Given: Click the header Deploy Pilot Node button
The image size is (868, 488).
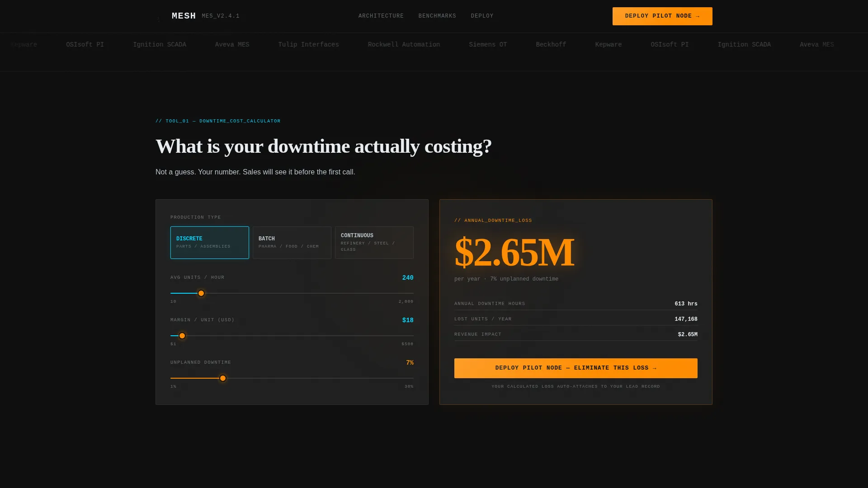Looking at the screenshot, I should [662, 16].
